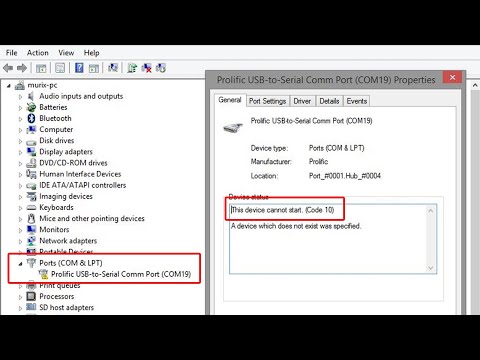Click 'A device which does not exist' message
Image resolution: width=480 pixels, height=360 pixels.
pyautogui.click(x=296, y=226)
